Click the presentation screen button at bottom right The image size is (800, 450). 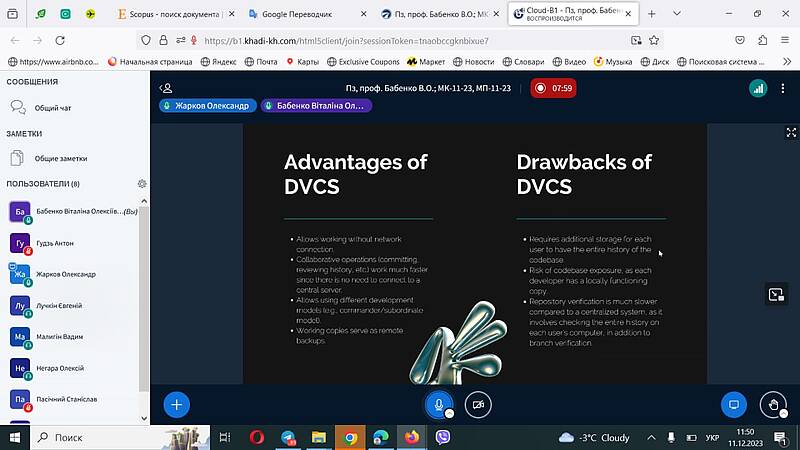pos(733,404)
